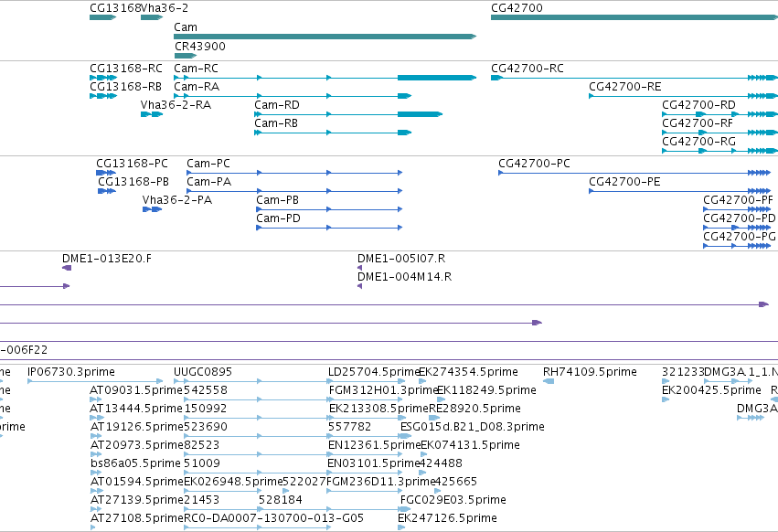The image size is (778, 532).
Task: Select the AT27139.5prime alignment
Action: coord(96,509)
